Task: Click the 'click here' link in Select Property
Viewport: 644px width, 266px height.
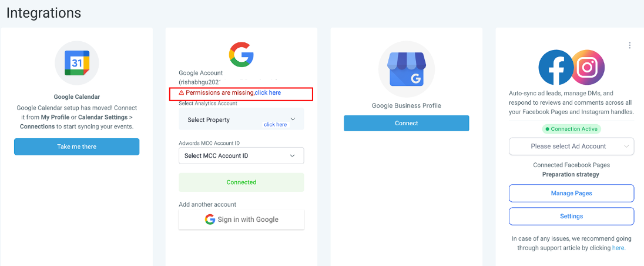Action: click(275, 125)
